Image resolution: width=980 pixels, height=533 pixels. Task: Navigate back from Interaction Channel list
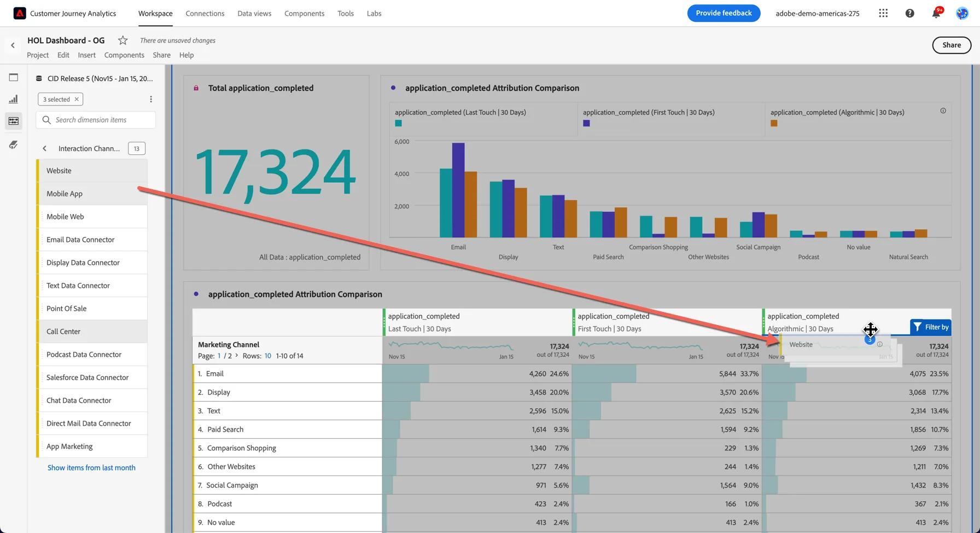tap(45, 148)
